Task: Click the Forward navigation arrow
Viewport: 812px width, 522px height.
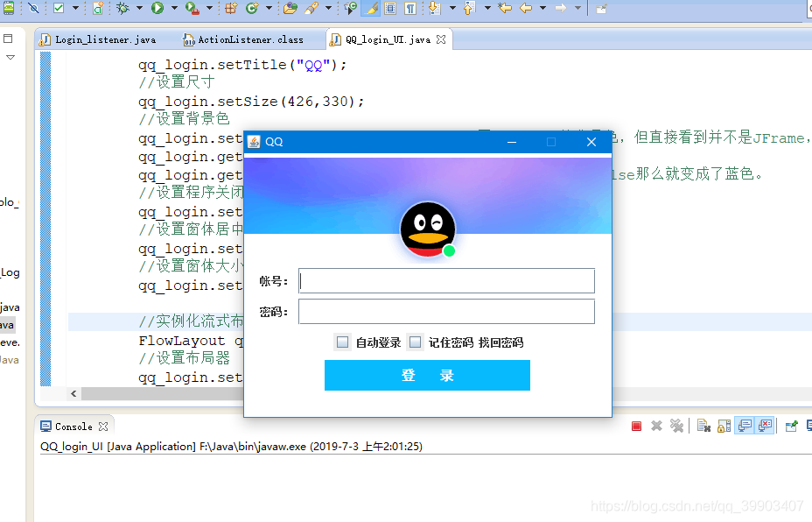Action: coord(561,8)
